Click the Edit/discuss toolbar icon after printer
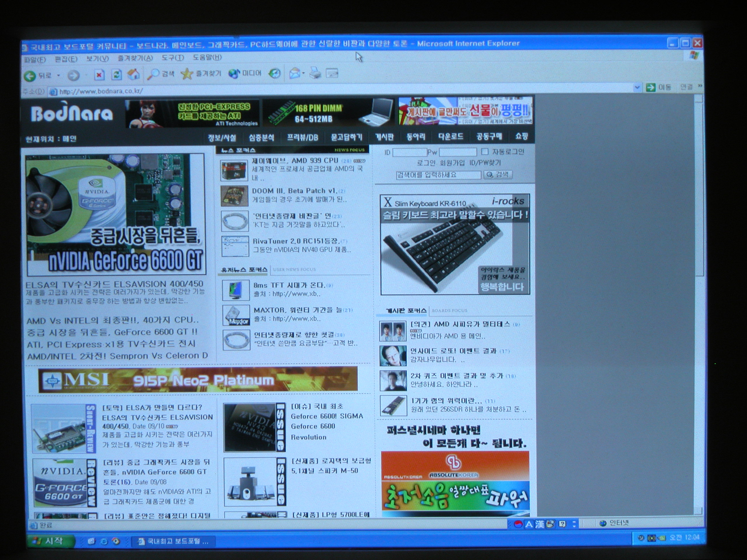The width and height of the screenshot is (747, 560). coord(332,73)
